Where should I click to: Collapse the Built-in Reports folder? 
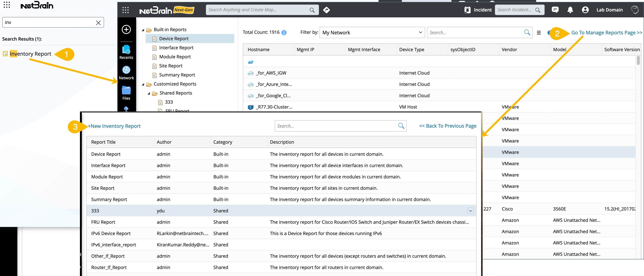point(143,30)
